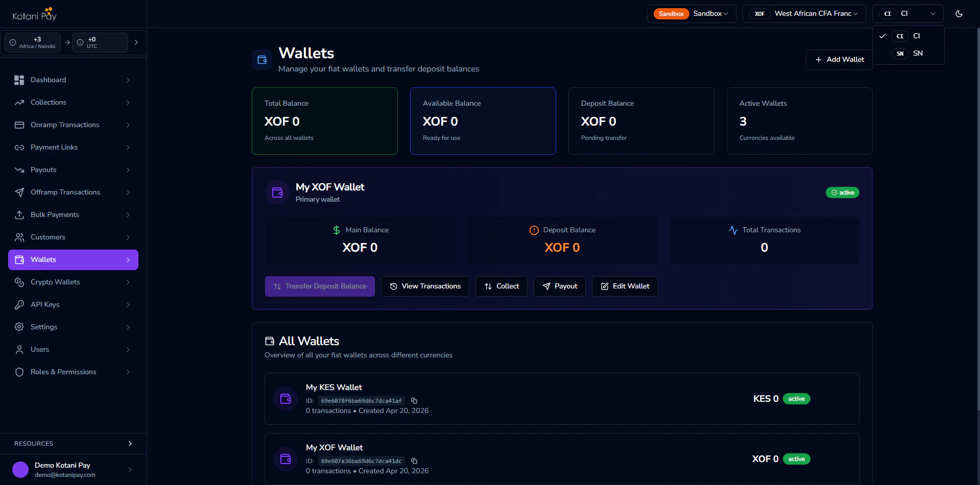Click the Offramp Transactions paper-plane icon
Screen dimensions: 980x485
[x=19, y=192]
